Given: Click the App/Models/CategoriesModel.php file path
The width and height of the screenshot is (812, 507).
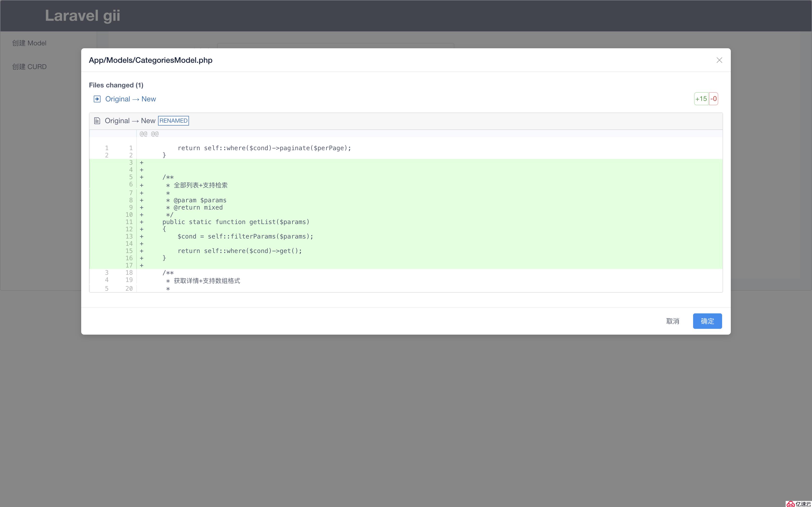Looking at the screenshot, I should (150, 60).
